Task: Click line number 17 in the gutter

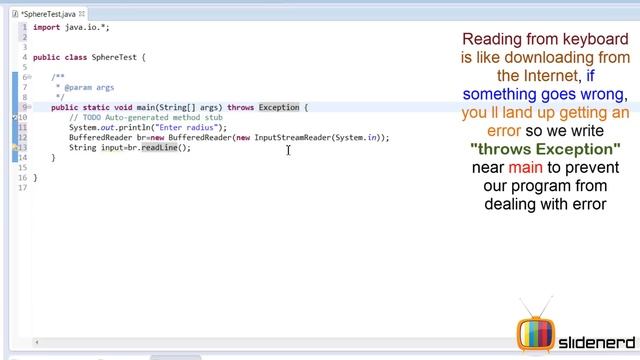Action: point(22,188)
